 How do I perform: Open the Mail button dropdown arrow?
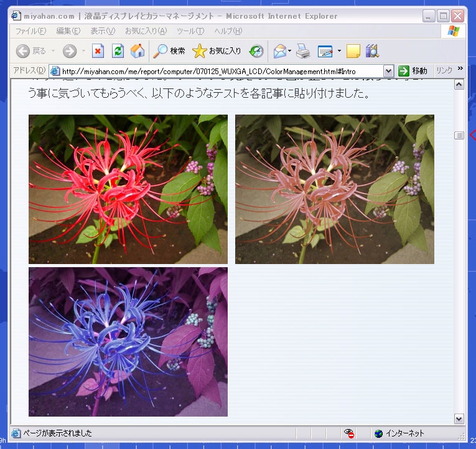pyautogui.click(x=289, y=50)
